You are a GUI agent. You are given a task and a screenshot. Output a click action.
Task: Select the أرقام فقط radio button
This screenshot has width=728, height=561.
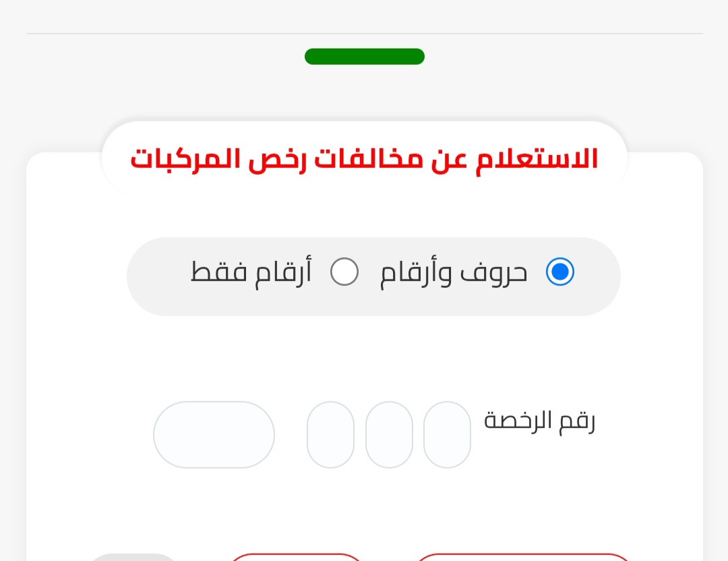click(x=344, y=272)
